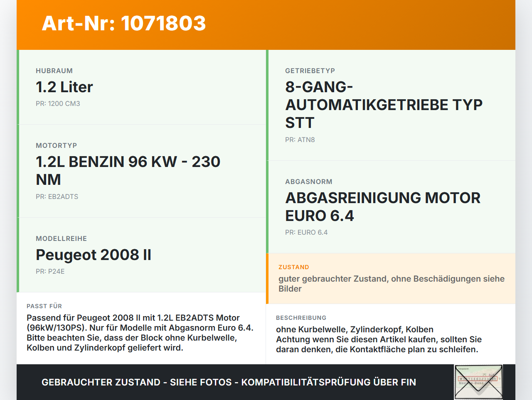Viewport: 532px width, 400px height.
Task: Click the 'PR: EURO 6.4' code
Action: tap(306, 232)
